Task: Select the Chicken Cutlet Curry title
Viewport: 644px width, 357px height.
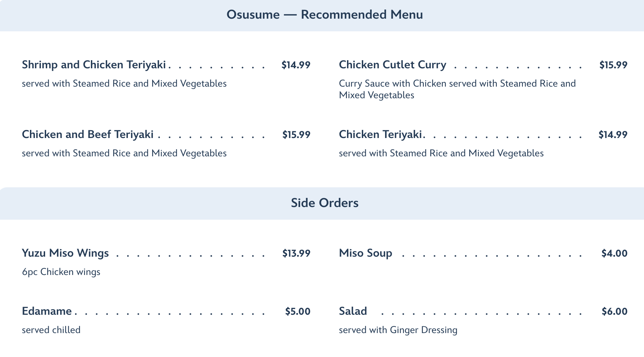Action: [392, 65]
